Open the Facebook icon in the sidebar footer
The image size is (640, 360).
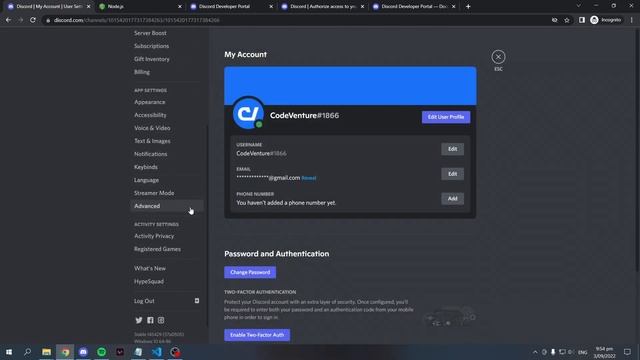click(x=150, y=320)
